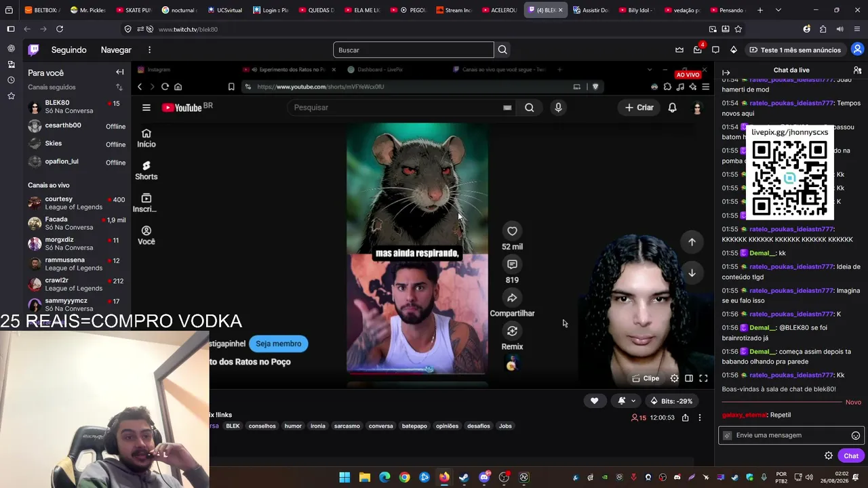
Task: Go to the next Short with down arrow
Action: pos(692,273)
